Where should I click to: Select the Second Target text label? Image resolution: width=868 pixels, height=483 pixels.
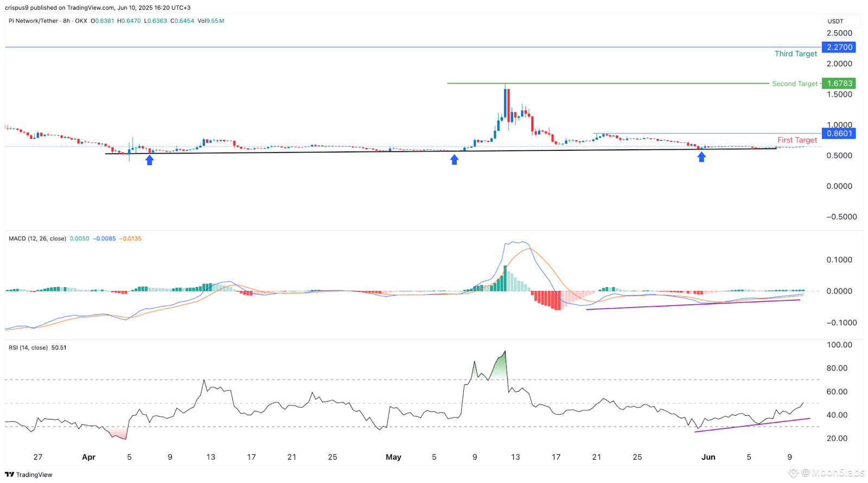coord(794,84)
